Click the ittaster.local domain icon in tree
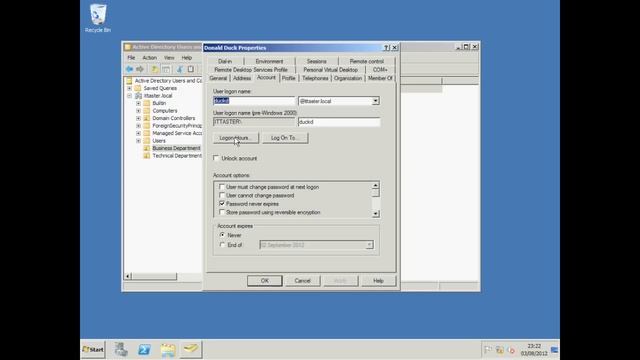This screenshot has width=640, height=360. click(138, 96)
